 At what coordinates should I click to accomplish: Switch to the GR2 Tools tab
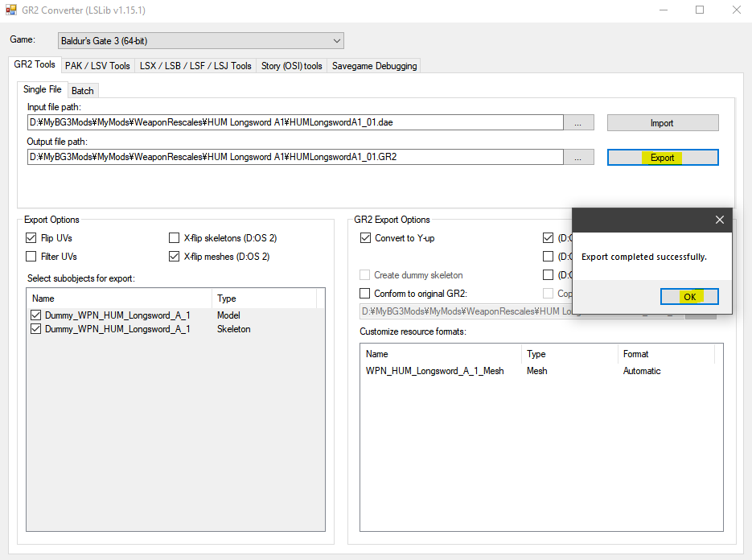tap(35, 64)
